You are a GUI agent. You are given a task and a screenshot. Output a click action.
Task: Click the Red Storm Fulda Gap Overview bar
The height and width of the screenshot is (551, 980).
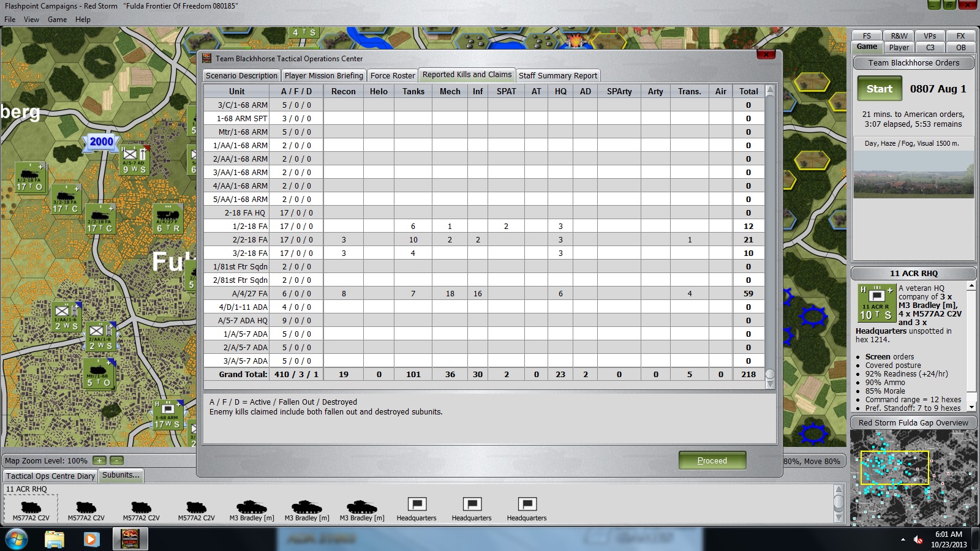click(x=913, y=422)
